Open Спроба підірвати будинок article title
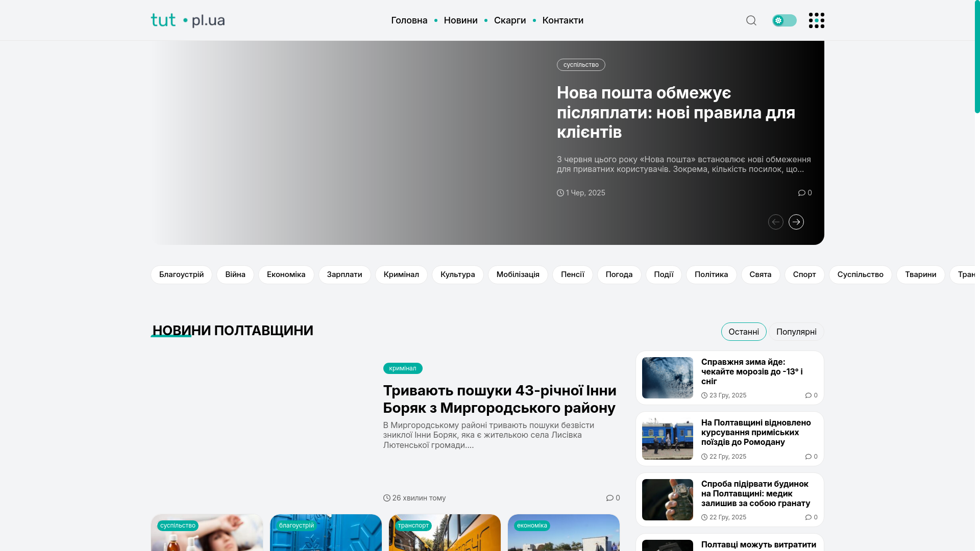This screenshot has height=551, width=980. click(x=755, y=493)
